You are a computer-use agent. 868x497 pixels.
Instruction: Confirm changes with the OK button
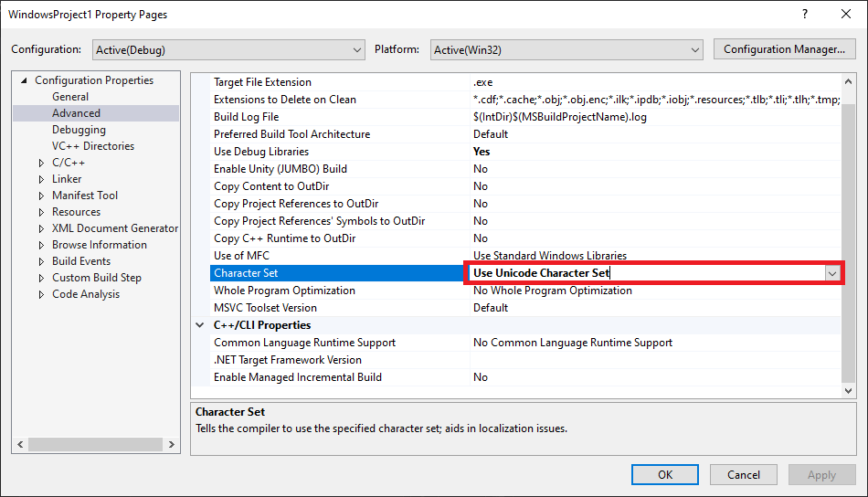pos(665,474)
